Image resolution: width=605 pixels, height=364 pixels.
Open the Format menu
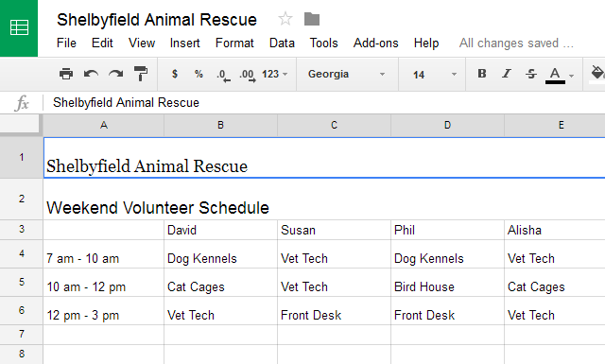coord(234,43)
